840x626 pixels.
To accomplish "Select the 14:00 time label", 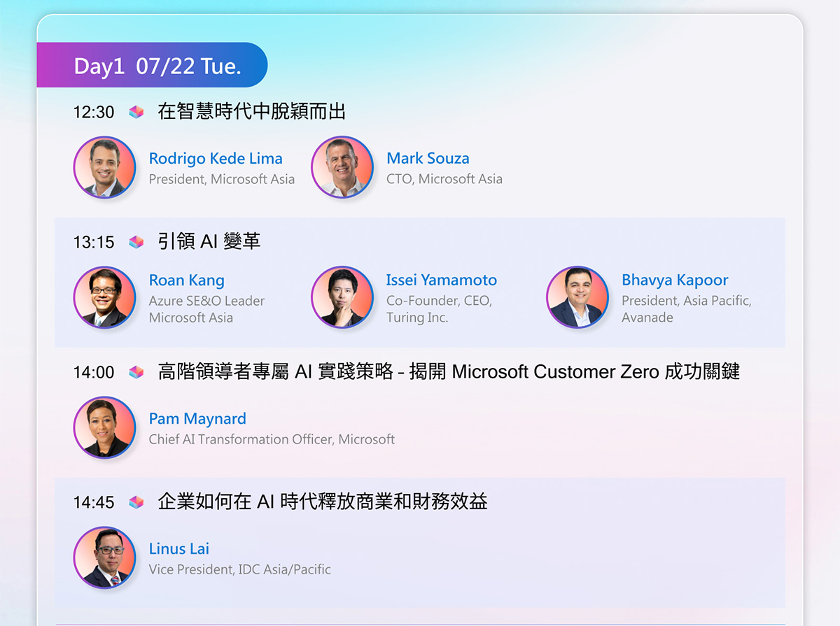I will [x=94, y=372].
